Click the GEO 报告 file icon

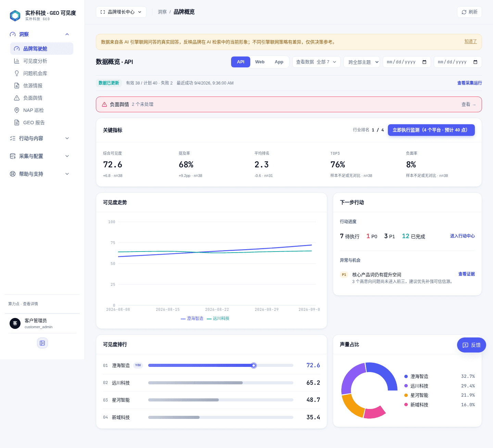click(17, 123)
